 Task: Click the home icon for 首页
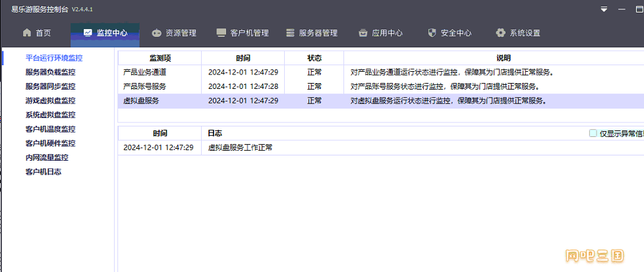tap(27, 33)
